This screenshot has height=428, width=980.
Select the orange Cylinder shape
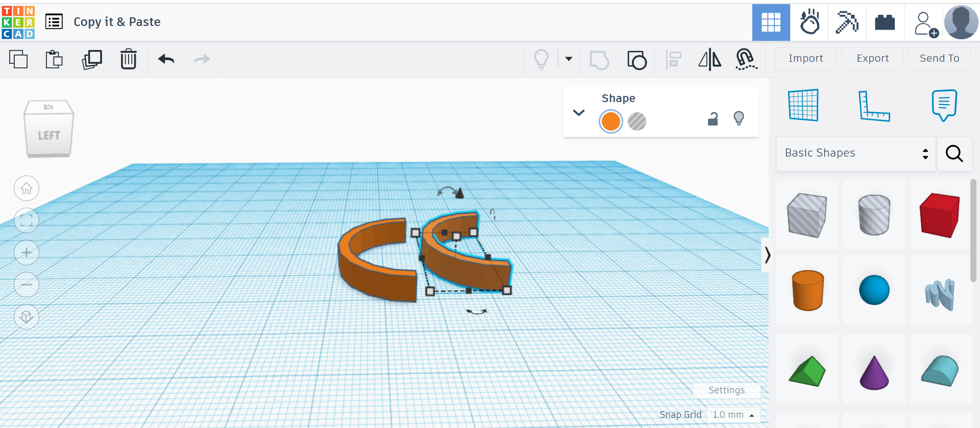click(x=807, y=290)
